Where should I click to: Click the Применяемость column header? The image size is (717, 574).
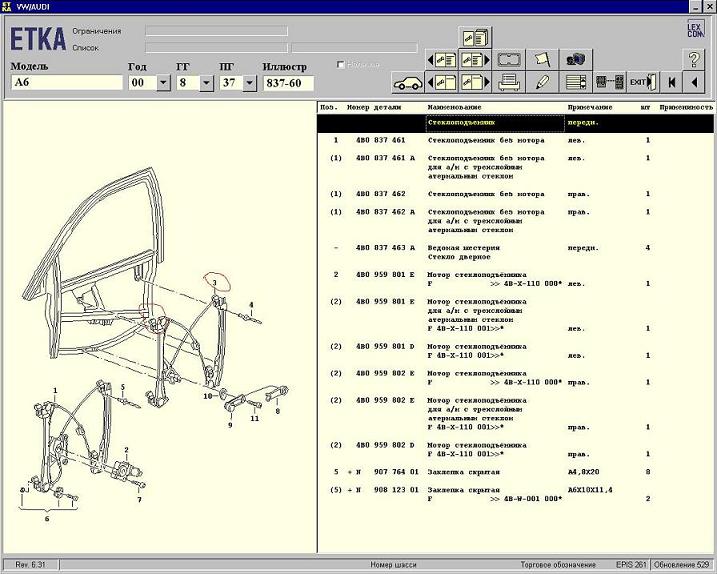685,107
